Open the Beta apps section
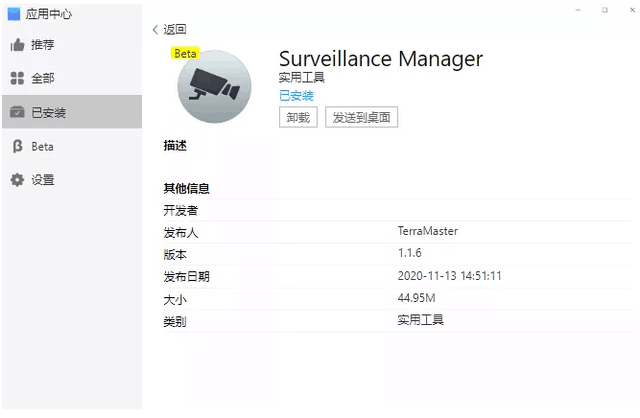This screenshot has width=640, height=418. point(42,146)
